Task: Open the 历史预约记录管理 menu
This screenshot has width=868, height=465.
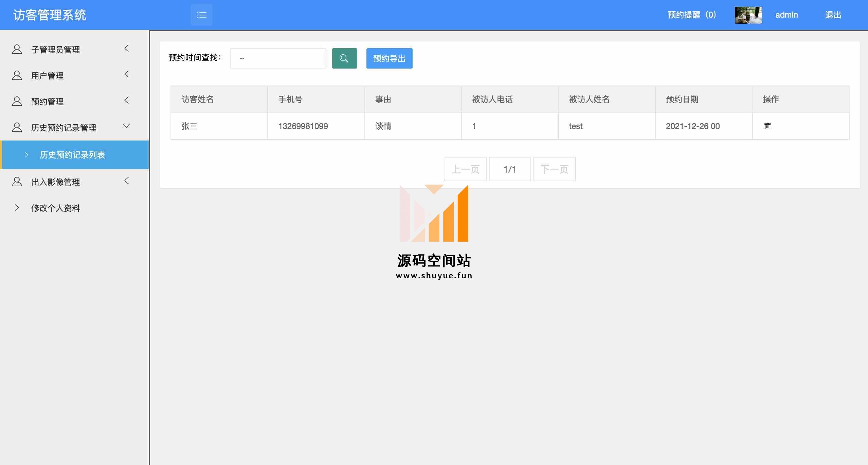Action: tap(74, 127)
